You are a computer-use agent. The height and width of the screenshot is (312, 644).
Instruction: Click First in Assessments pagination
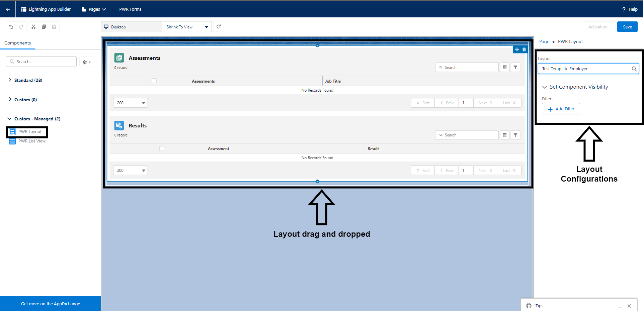[423, 103]
